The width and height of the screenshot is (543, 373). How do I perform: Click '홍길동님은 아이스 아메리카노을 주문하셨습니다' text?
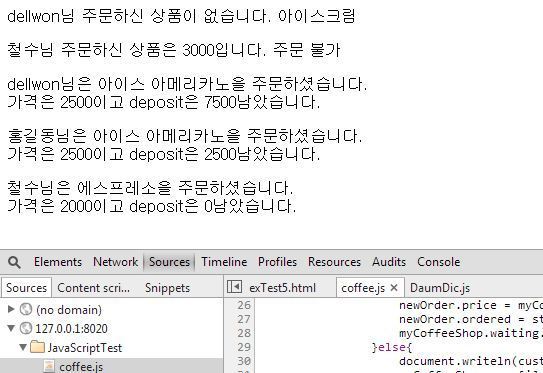click(x=185, y=136)
